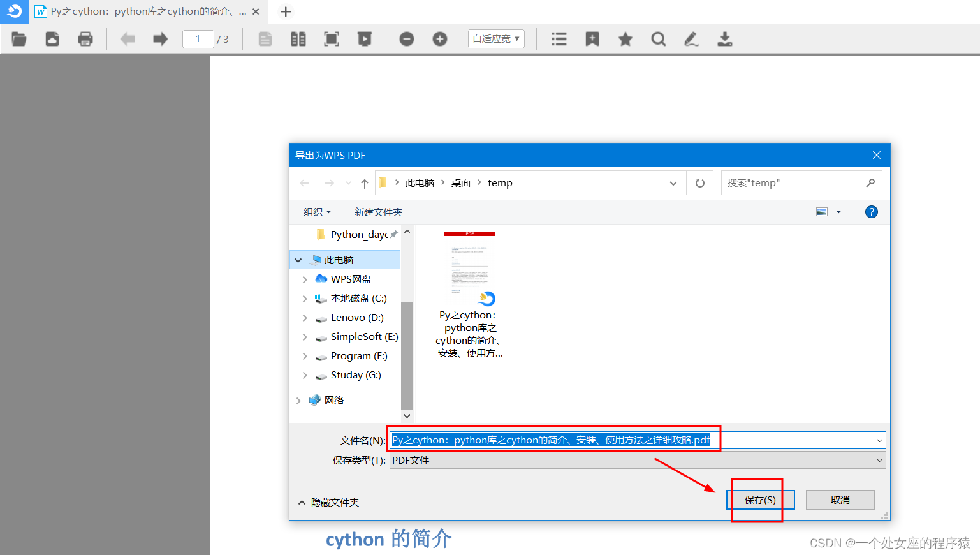Open the search magnifier icon

659,39
